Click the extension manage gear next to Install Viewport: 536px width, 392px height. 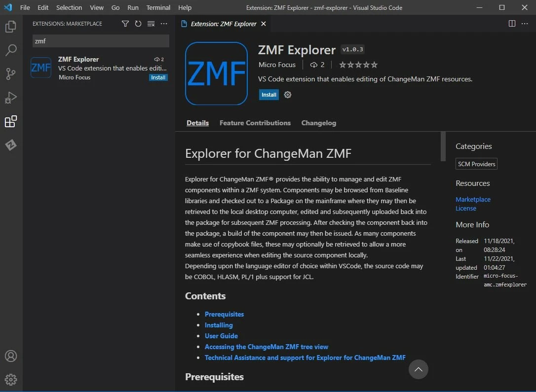tap(288, 95)
